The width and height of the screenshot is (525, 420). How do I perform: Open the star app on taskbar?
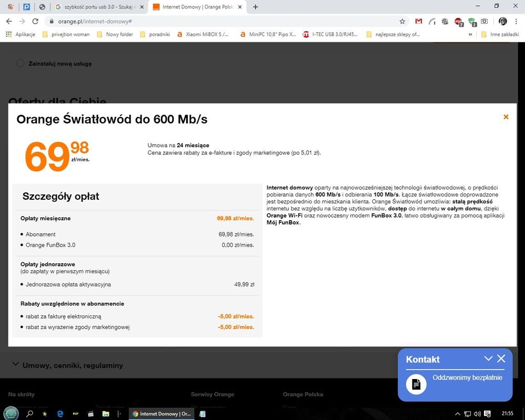pos(45,414)
